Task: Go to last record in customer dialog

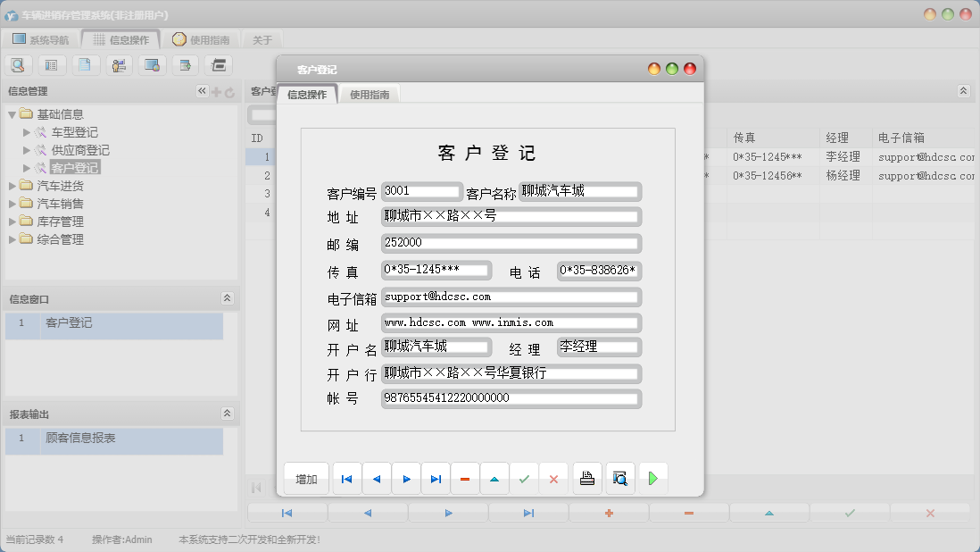Action: tap(436, 478)
